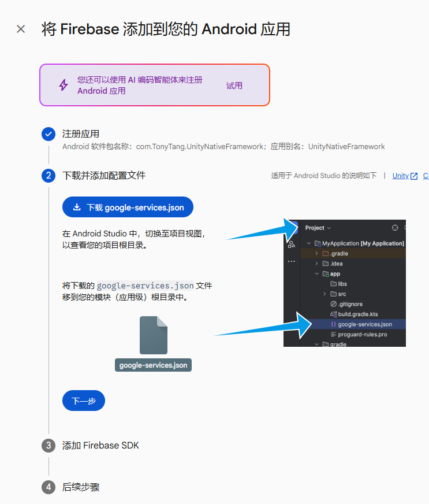Viewport: 429px width, 504px height.
Task: Click the build.gradle.kts gradle file icon
Action: 334,314
